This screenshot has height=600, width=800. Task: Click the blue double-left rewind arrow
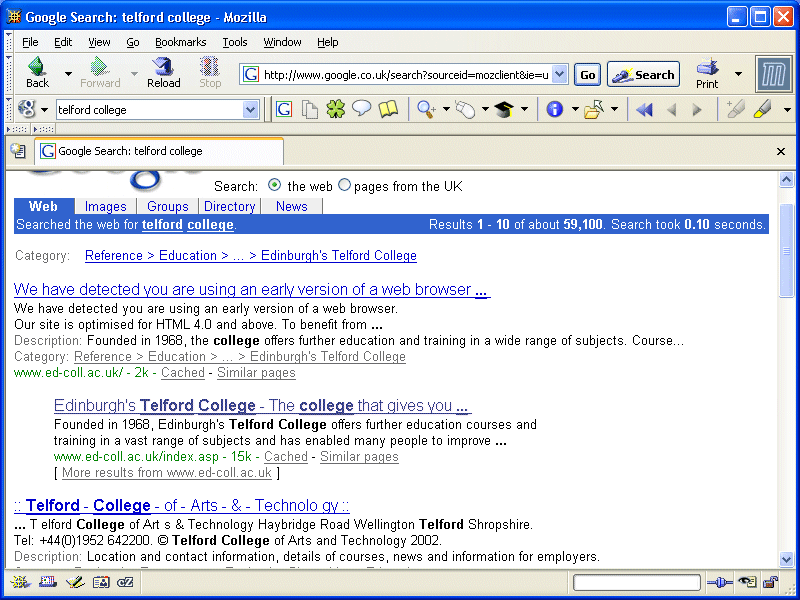pyautogui.click(x=644, y=110)
